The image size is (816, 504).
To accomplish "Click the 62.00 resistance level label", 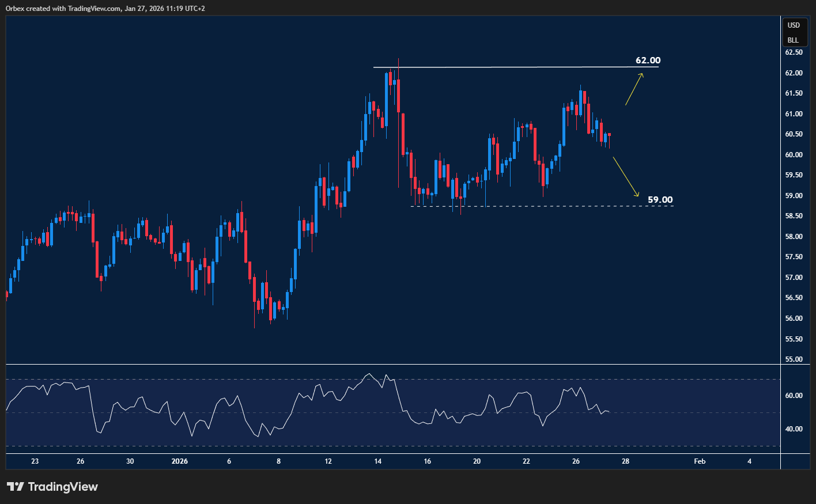I will click(648, 60).
